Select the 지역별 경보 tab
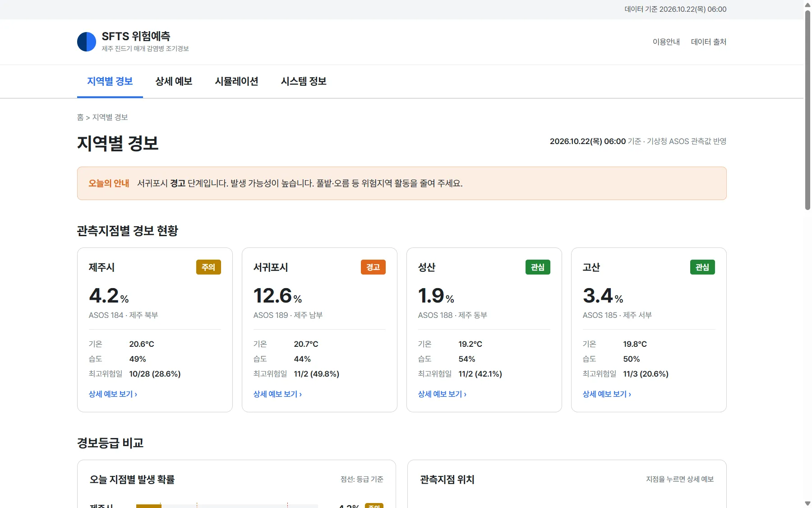This screenshot has height=508, width=812. pos(110,81)
